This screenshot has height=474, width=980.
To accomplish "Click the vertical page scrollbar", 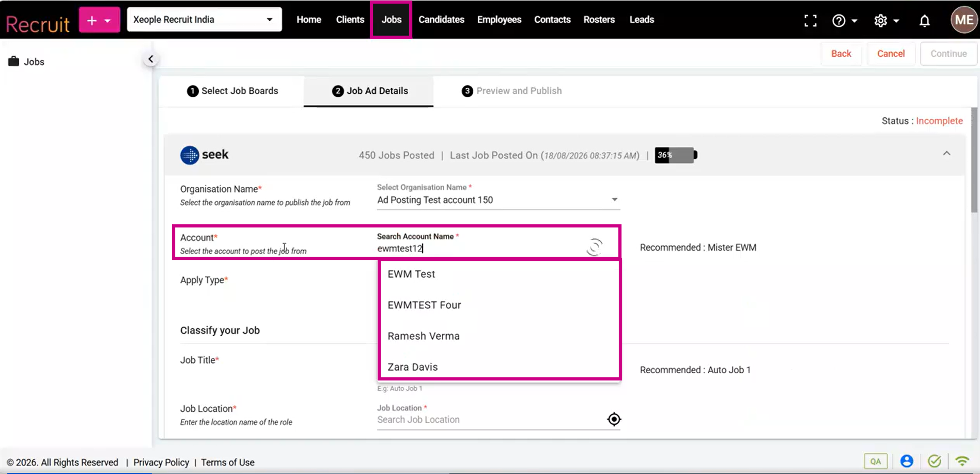I will coord(974,160).
